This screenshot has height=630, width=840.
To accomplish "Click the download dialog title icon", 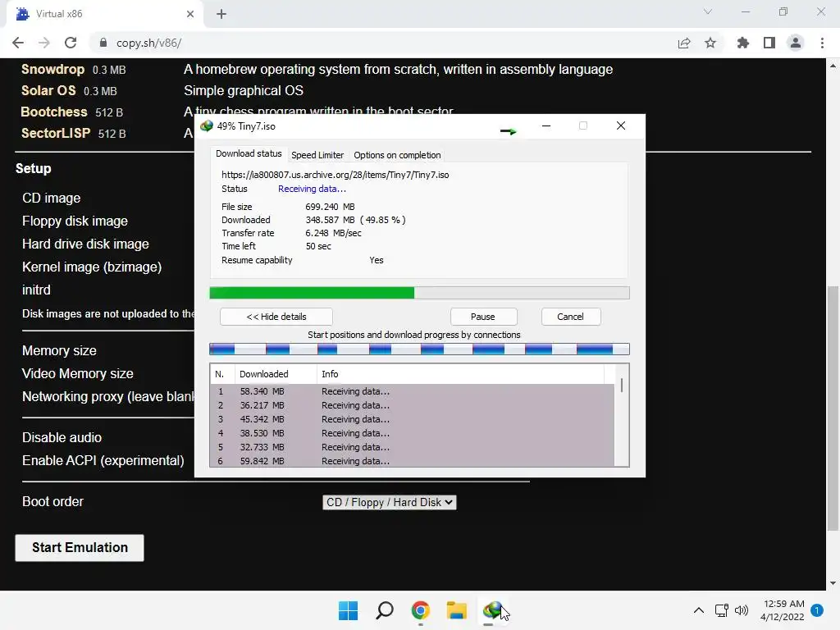I will coord(206,126).
